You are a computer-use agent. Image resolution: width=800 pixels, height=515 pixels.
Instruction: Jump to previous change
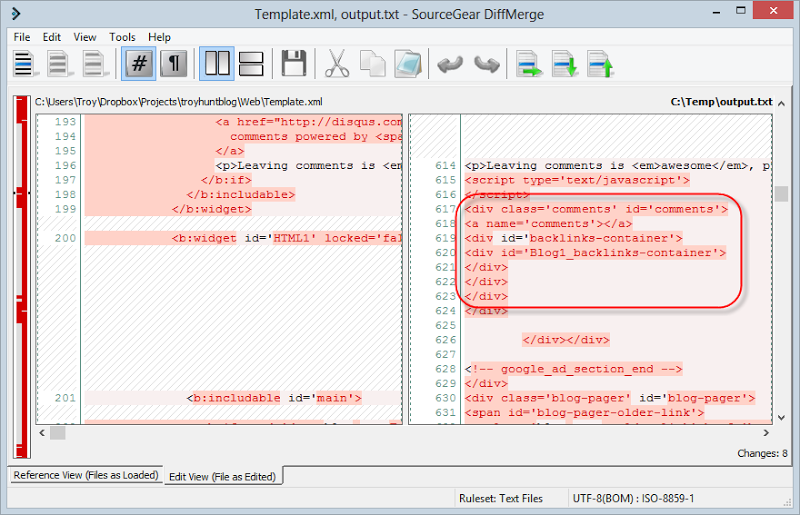pyautogui.click(x=600, y=64)
